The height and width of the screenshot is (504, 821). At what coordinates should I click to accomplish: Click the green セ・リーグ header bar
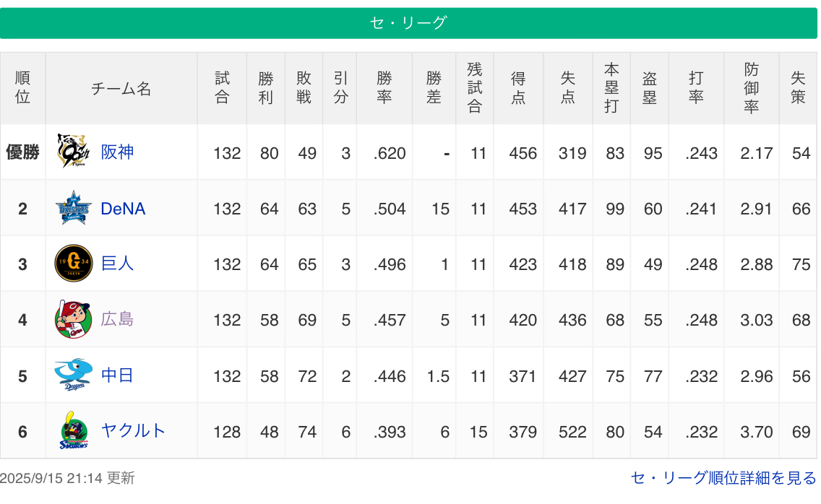[x=408, y=23]
